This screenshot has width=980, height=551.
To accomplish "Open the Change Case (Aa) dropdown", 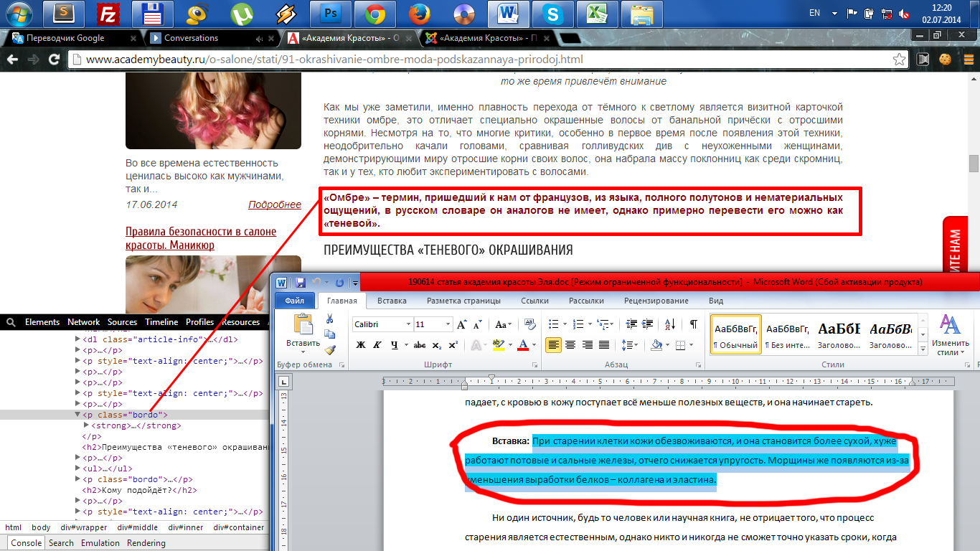I will tap(504, 324).
